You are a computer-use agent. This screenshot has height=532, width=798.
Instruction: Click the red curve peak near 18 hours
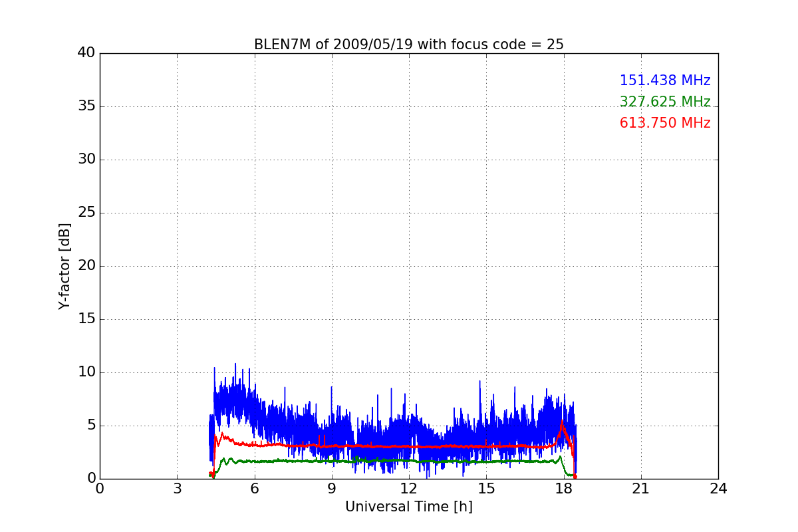[x=562, y=422]
